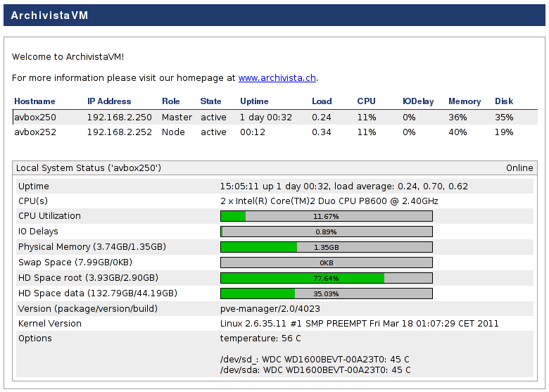This screenshot has width=549, height=392.
Task: Click Local System Status ('avbox250') heading
Action: (x=89, y=168)
